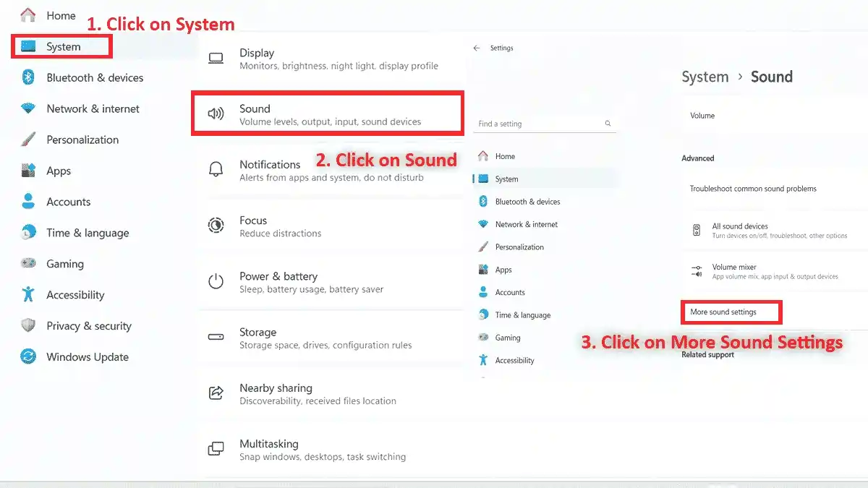Click the Notifications bell icon
868x488 pixels.
tap(216, 170)
